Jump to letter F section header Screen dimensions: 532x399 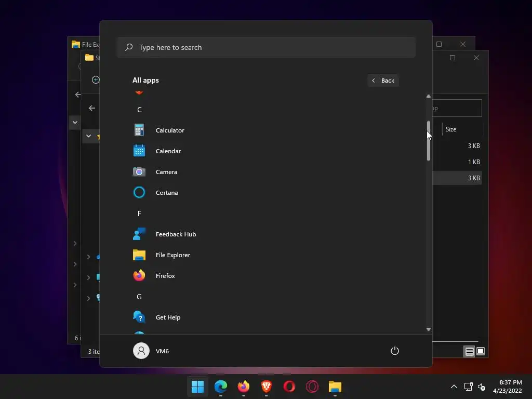click(139, 214)
